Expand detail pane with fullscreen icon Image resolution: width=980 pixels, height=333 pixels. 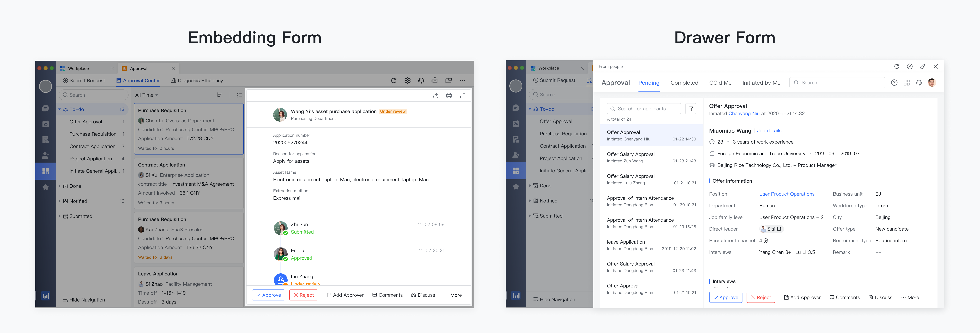click(463, 96)
